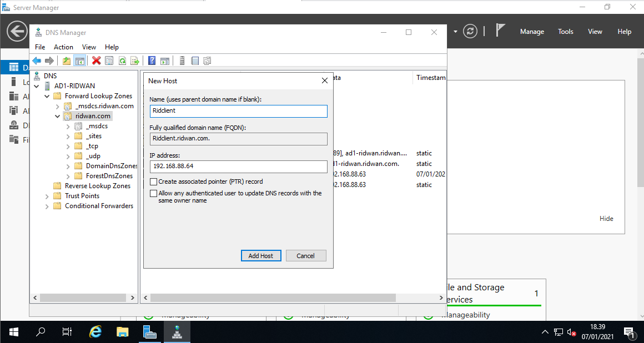Check the Allow any authenticated user option
The image size is (644, 343).
pos(154,193)
